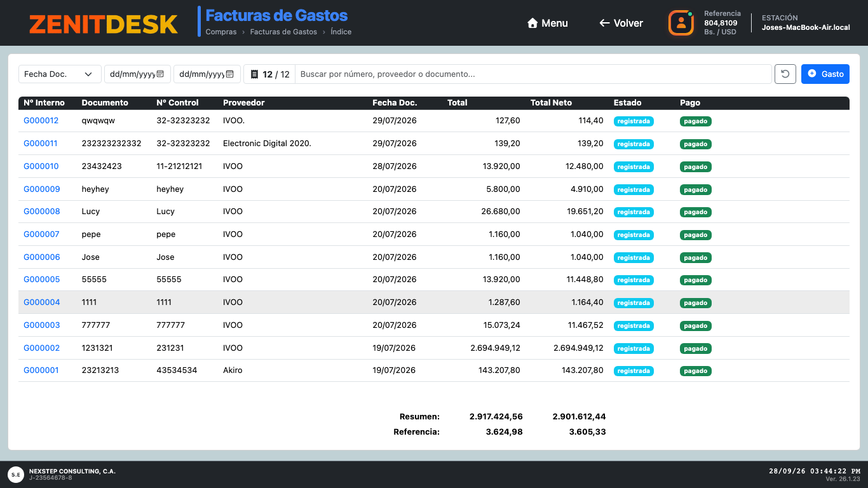This screenshot has height=488, width=868.
Task: Click the S.E company logo badge
Action: tap(16, 475)
